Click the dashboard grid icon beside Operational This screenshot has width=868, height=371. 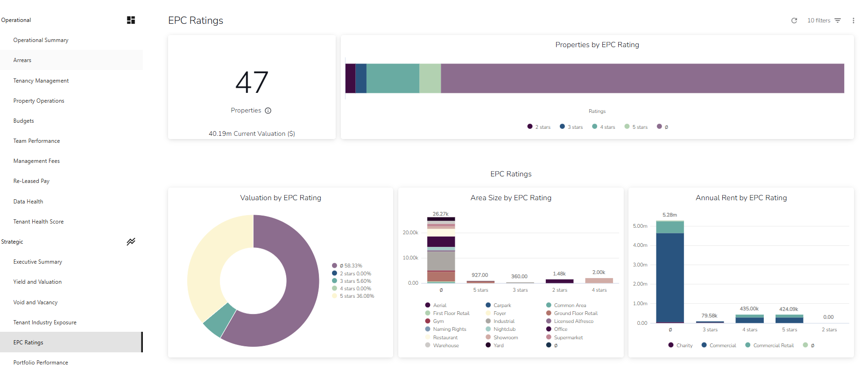point(131,20)
